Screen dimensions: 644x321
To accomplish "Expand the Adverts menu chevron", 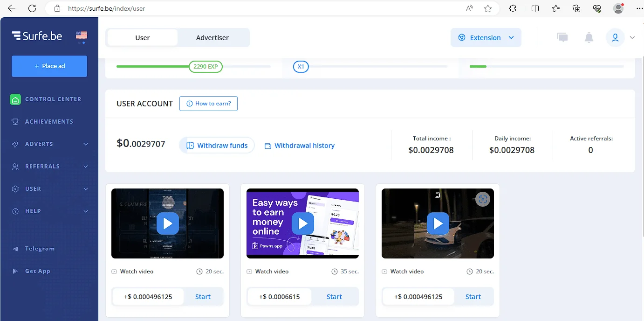I will pos(86,144).
